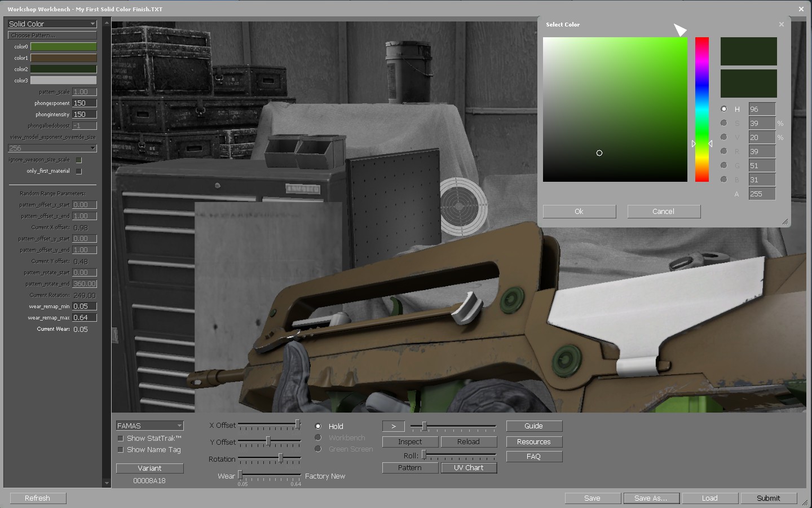The width and height of the screenshot is (812, 508).
Task: Click the play arrow button
Action: (x=394, y=426)
